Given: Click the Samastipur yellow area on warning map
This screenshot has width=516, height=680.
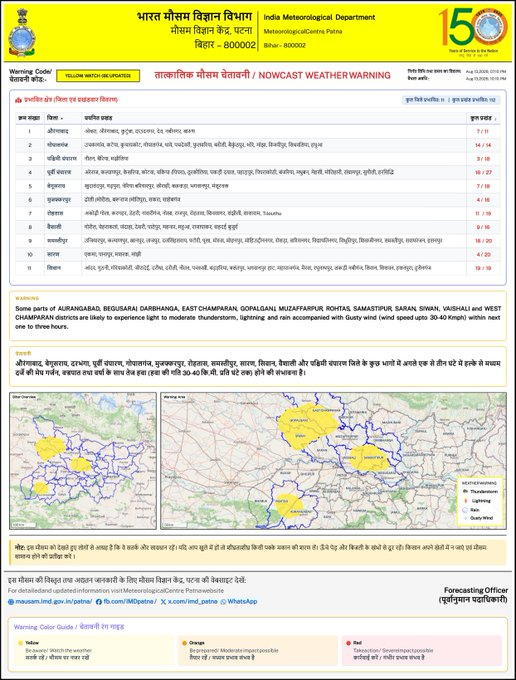Looking at the screenshot, I should tap(369, 458).
